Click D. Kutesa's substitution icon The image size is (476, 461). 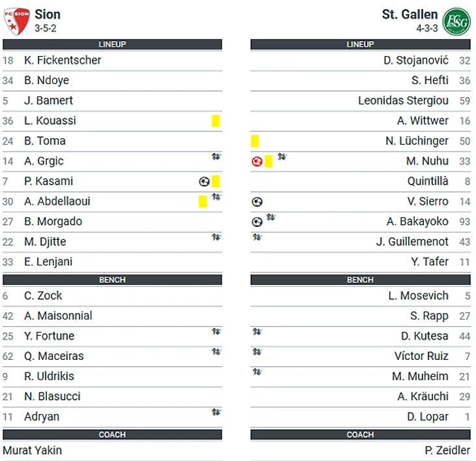coord(257,331)
